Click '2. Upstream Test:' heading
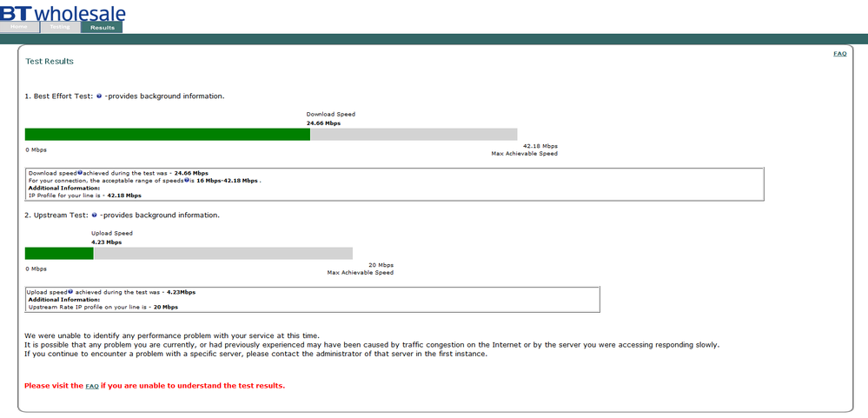This screenshot has width=868, height=418. tap(56, 215)
